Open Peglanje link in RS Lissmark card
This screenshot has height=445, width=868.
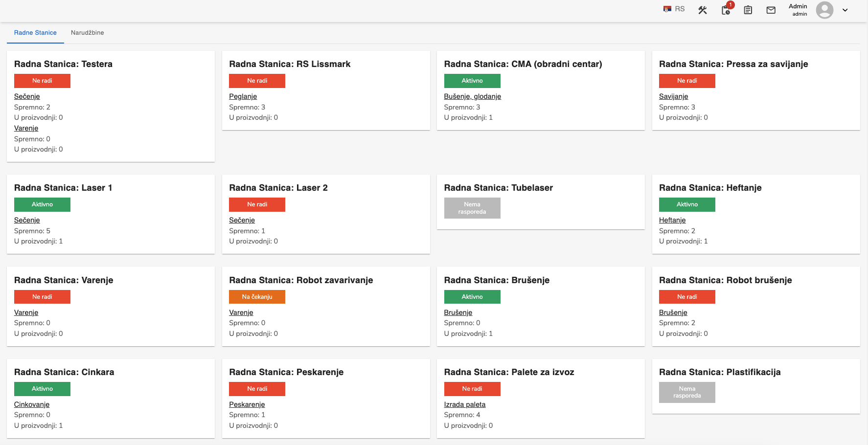tap(243, 96)
